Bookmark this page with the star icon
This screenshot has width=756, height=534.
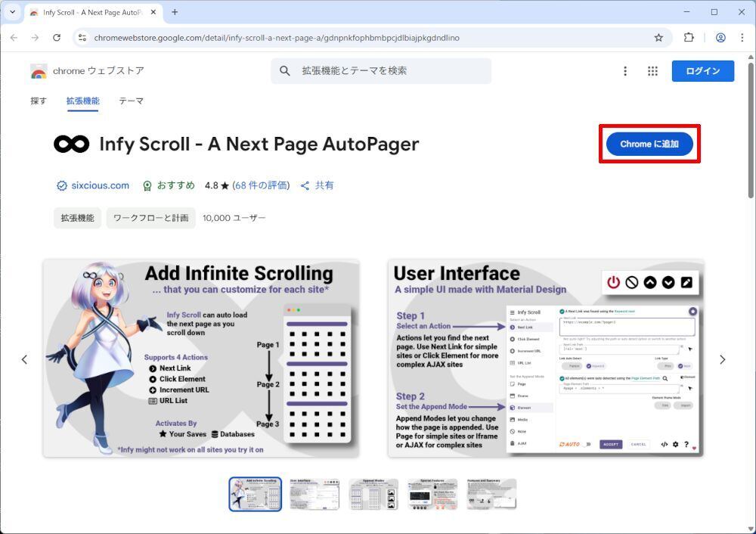coord(658,38)
